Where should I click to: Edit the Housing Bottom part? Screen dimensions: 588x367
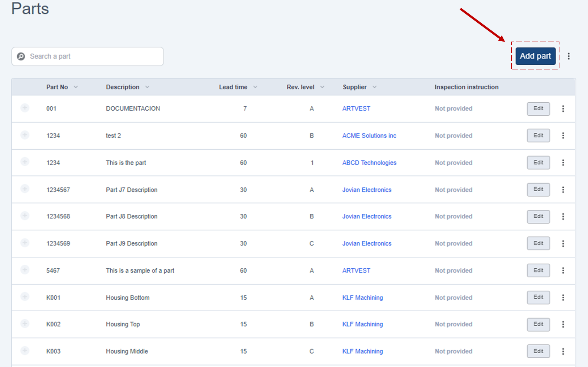pos(538,297)
